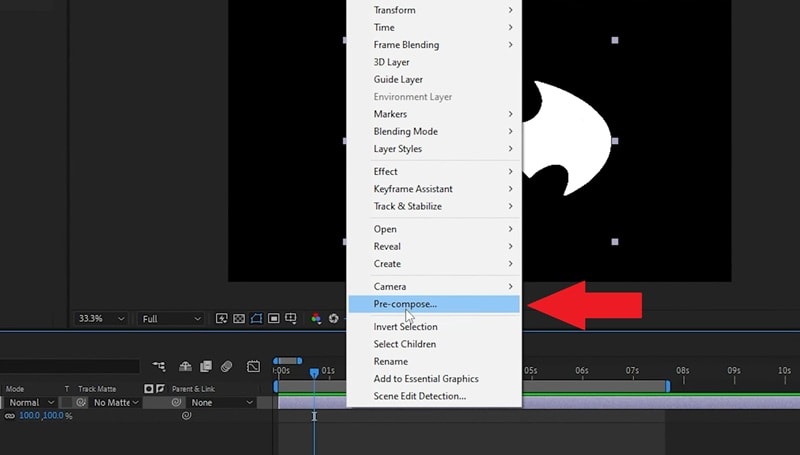Viewport: 800px width, 455px height.
Task: Open the Normal blending mode dropdown
Action: (31, 402)
